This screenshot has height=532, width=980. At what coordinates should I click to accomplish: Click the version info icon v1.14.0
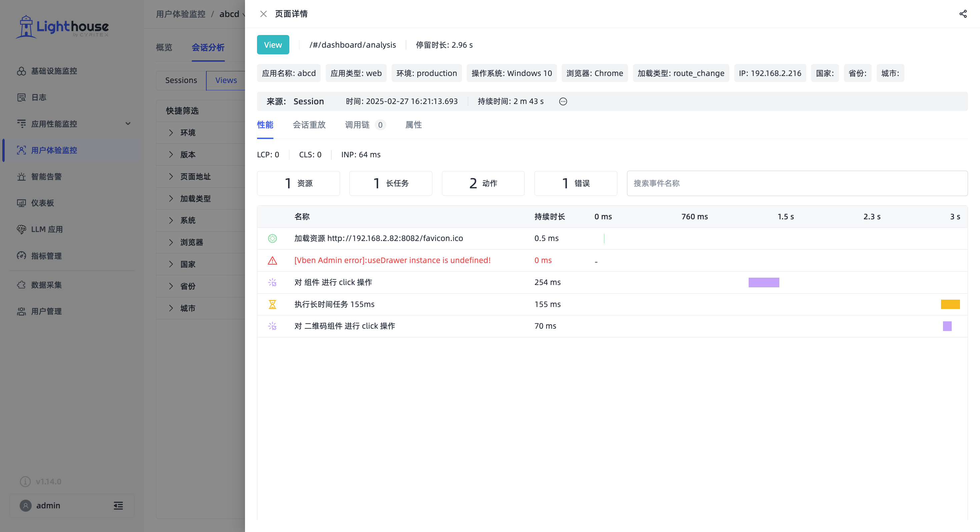[x=25, y=482]
